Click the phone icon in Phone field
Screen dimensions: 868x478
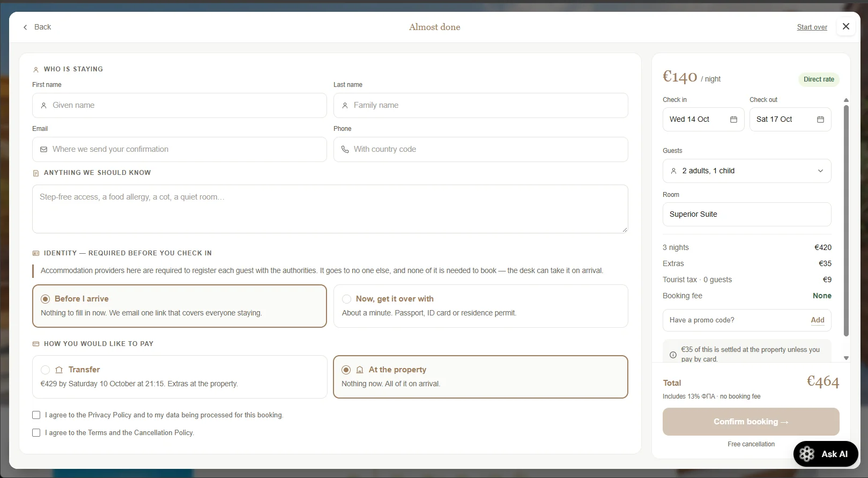345,150
